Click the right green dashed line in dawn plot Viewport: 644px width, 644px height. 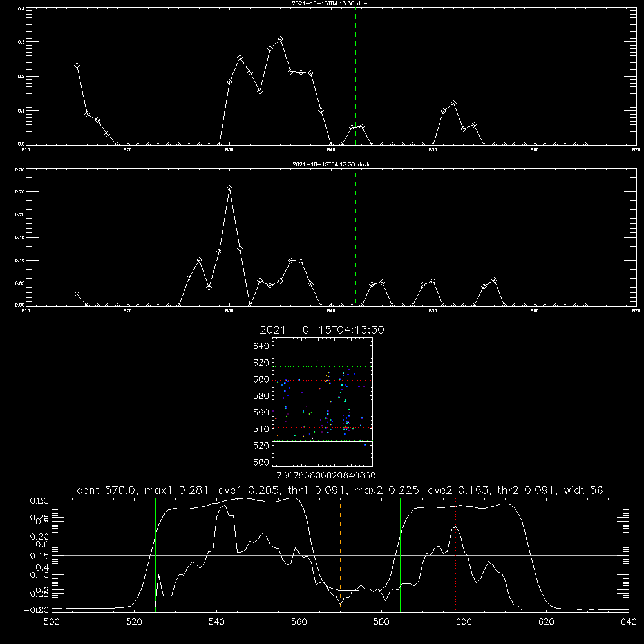tap(355, 76)
